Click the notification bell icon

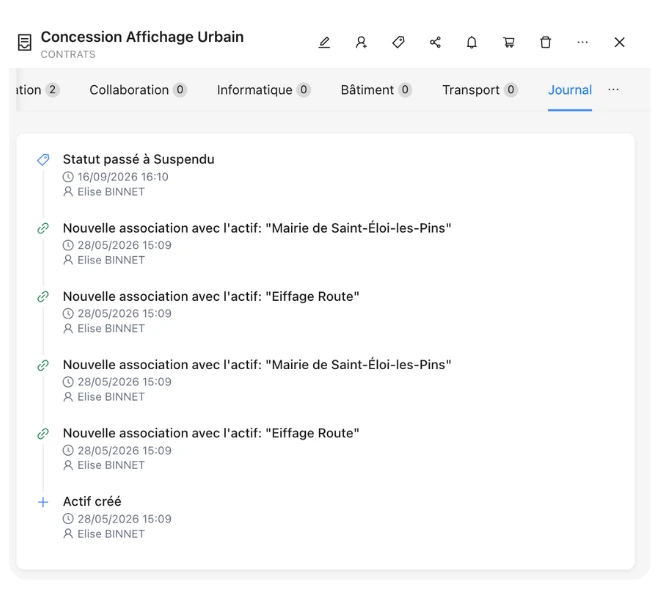[472, 43]
